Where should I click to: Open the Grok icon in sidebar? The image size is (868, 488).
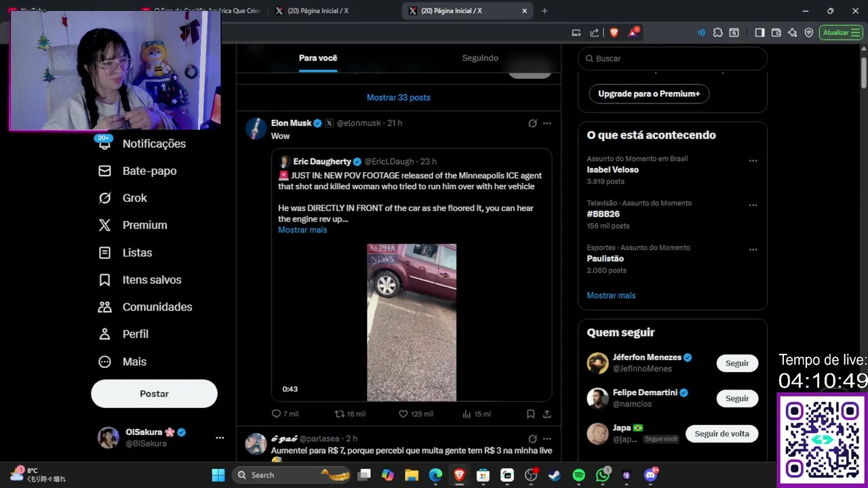click(x=104, y=198)
